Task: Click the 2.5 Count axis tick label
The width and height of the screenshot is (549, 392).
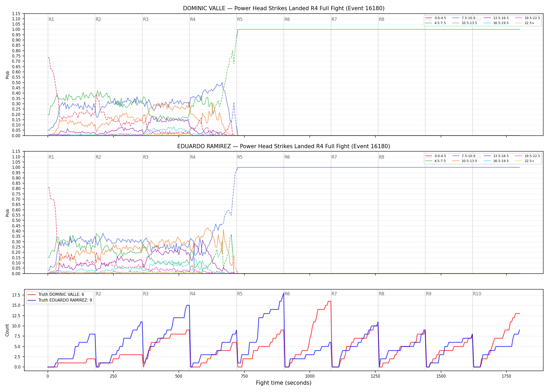Action: (x=17, y=357)
